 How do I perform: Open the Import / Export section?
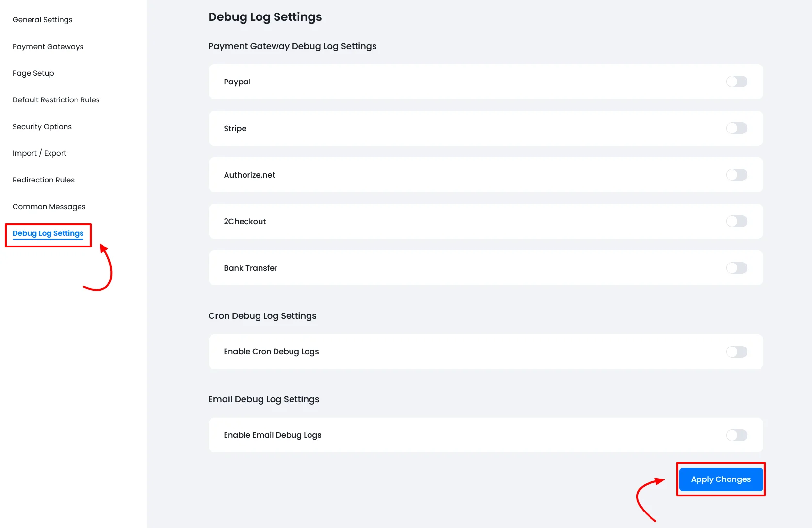[39, 153]
